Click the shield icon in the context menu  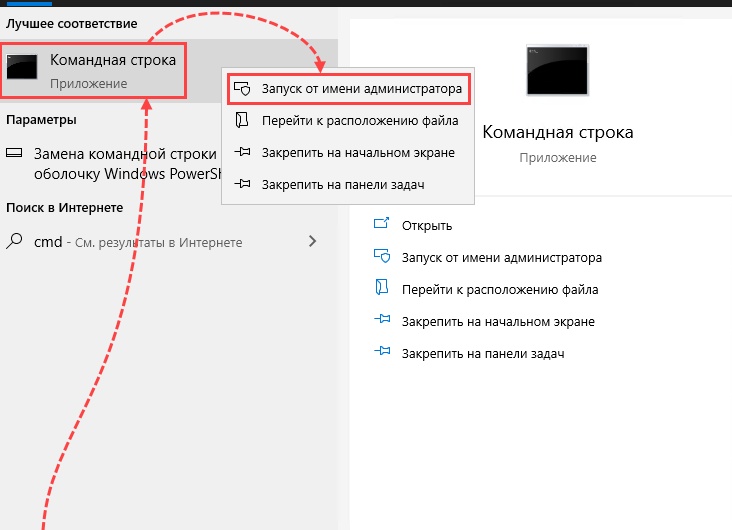click(242, 88)
